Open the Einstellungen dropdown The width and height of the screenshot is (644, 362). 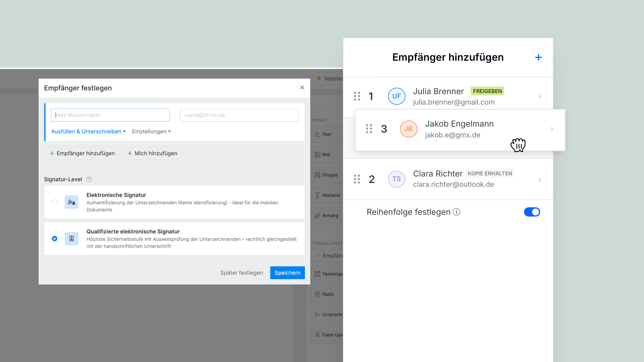point(151,131)
